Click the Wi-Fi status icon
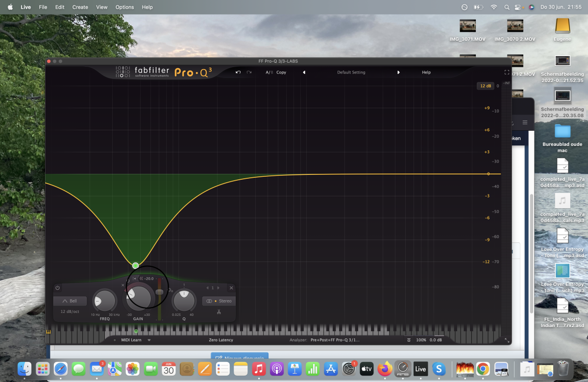Image resolution: width=588 pixels, height=382 pixels. coord(493,7)
